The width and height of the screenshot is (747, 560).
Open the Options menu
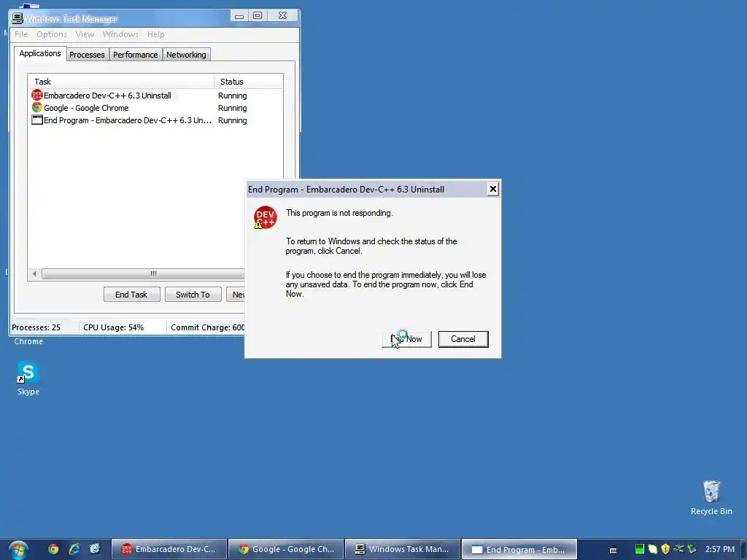point(52,34)
